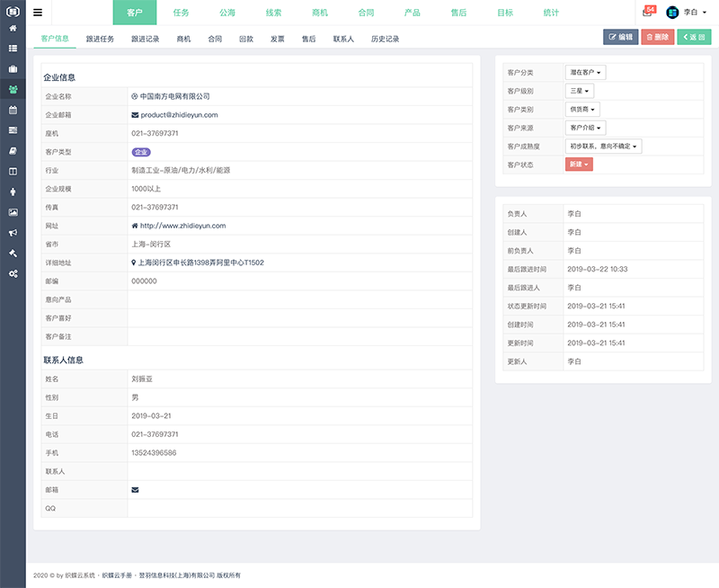Click the product@zhidieyun.com email field
719x588 pixels.
coord(177,115)
